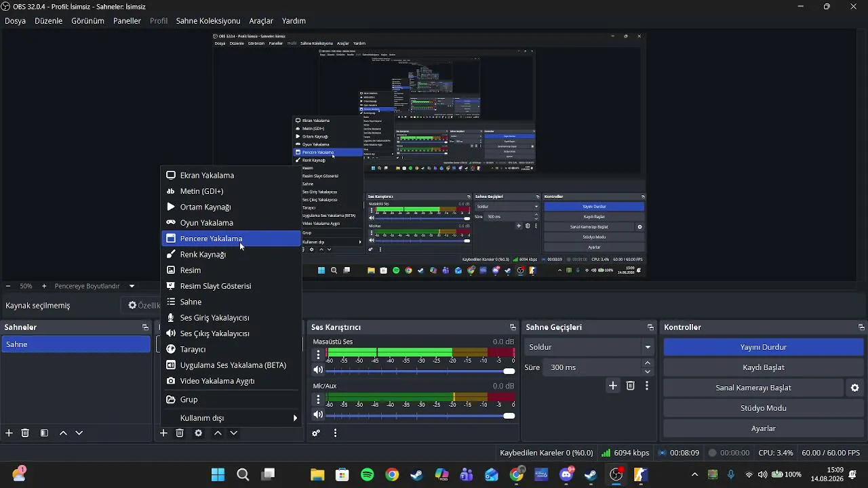Click Yayını Durdur to stop streaming
Image resolution: width=868 pixels, height=488 pixels.
(764, 347)
